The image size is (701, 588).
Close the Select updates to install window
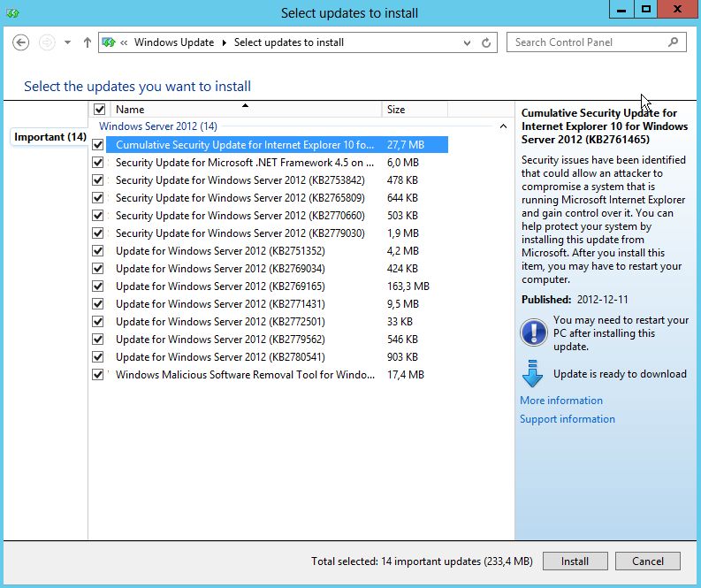click(x=677, y=10)
